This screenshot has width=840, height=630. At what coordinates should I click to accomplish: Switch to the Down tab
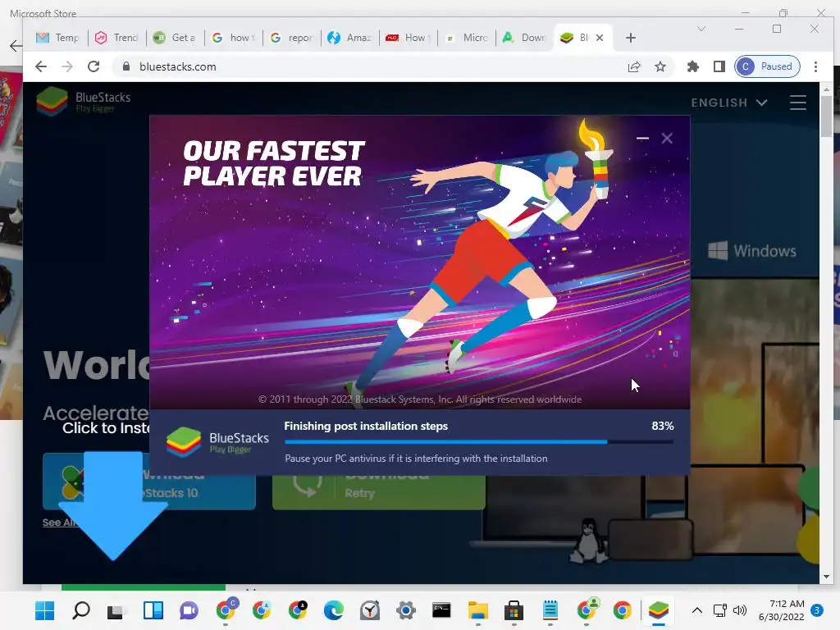(524, 38)
